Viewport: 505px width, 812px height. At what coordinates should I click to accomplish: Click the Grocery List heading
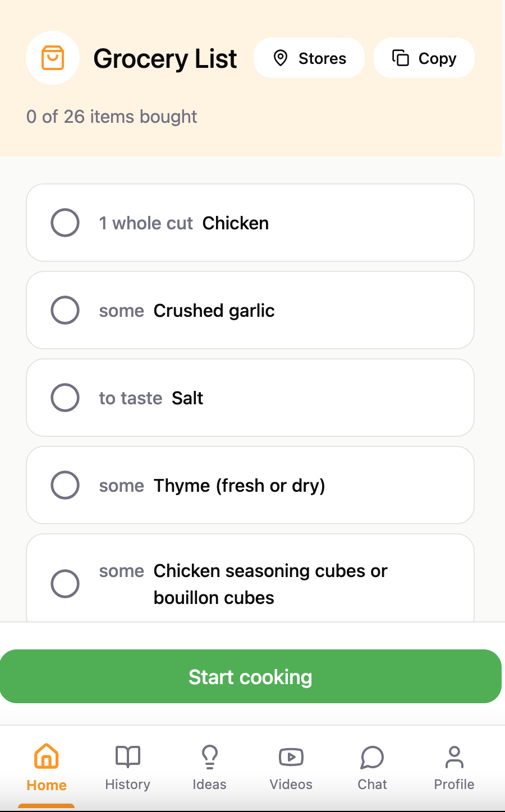(x=165, y=58)
